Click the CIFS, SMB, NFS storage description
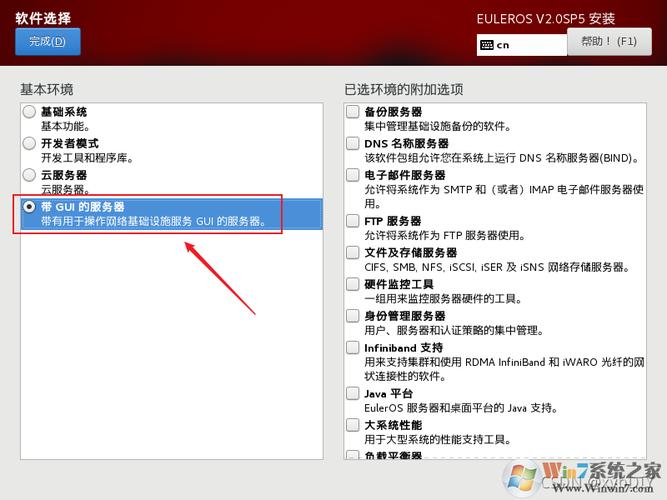This screenshot has height=500, width=667. 497,267
